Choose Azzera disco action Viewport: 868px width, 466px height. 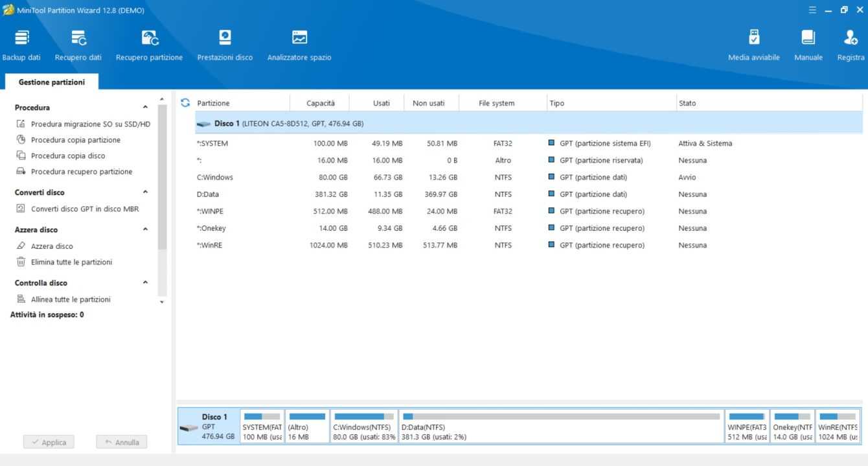[44, 246]
